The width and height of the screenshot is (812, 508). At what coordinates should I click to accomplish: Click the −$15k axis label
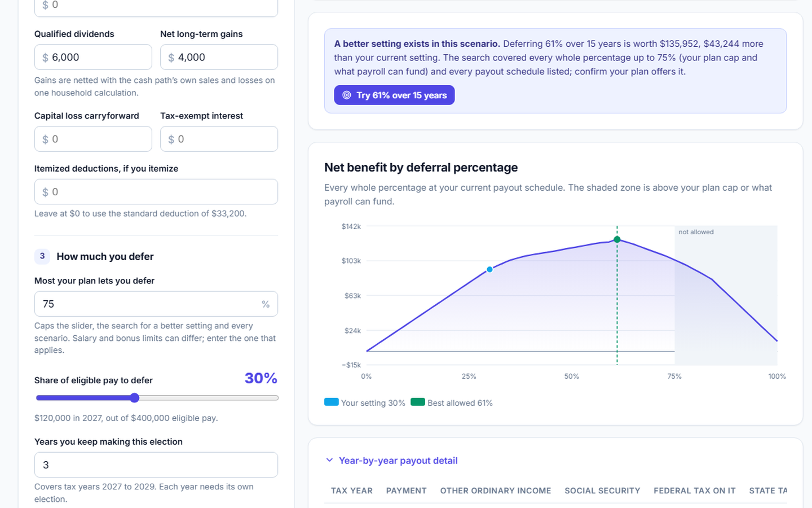(x=351, y=365)
